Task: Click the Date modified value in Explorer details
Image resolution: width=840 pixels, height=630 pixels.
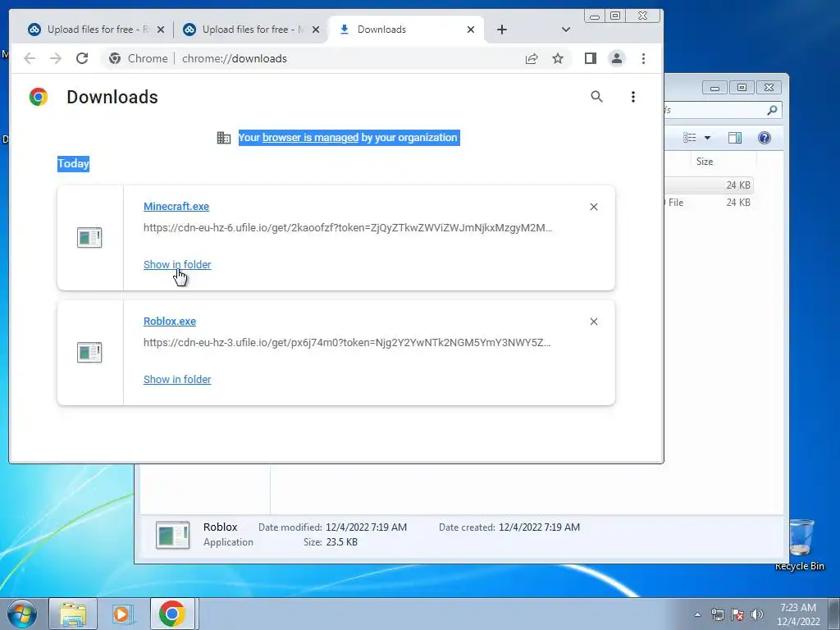Action: click(x=367, y=527)
